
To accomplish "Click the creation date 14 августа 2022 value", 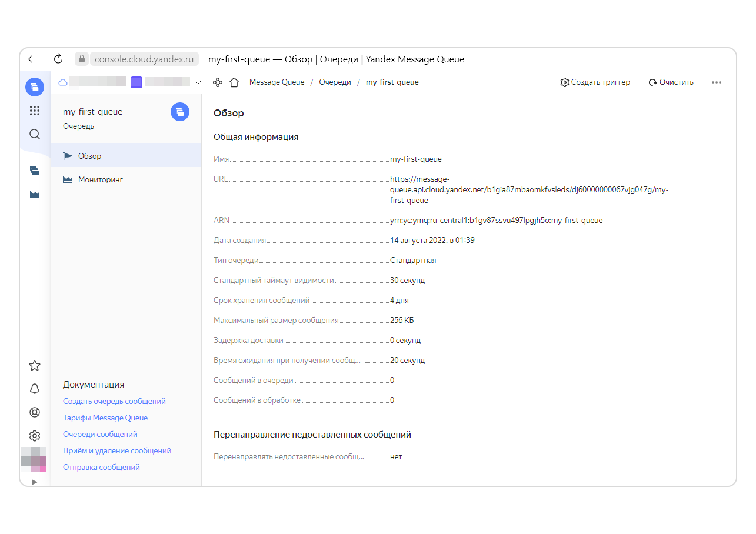I will pos(432,241).
